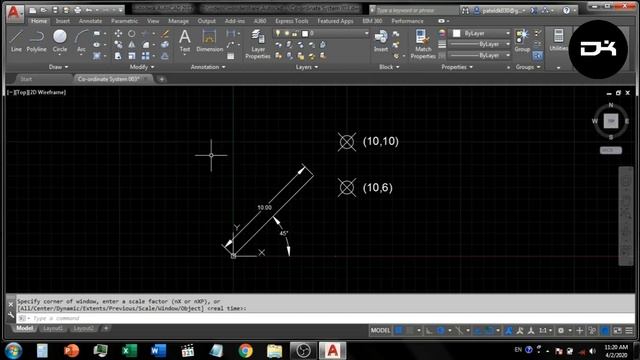Activate the Move tool in Modify panel
The height and width of the screenshot is (360, 640).
pos(118,33)
